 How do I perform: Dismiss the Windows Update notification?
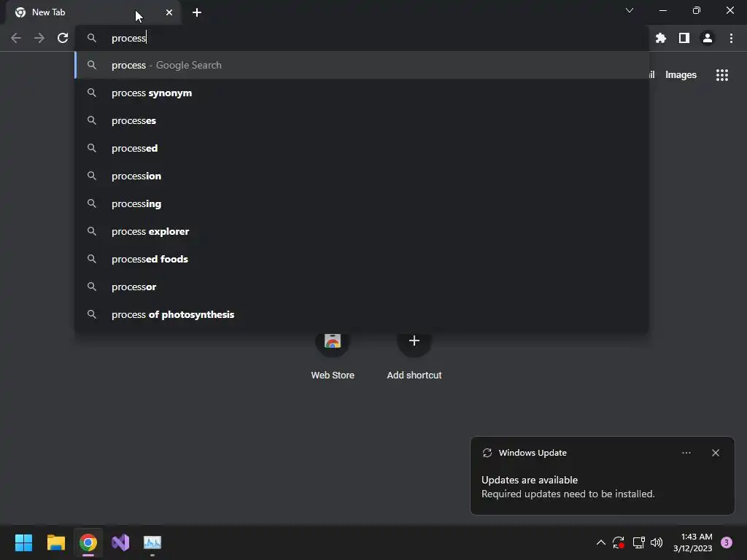pos(716,453)
